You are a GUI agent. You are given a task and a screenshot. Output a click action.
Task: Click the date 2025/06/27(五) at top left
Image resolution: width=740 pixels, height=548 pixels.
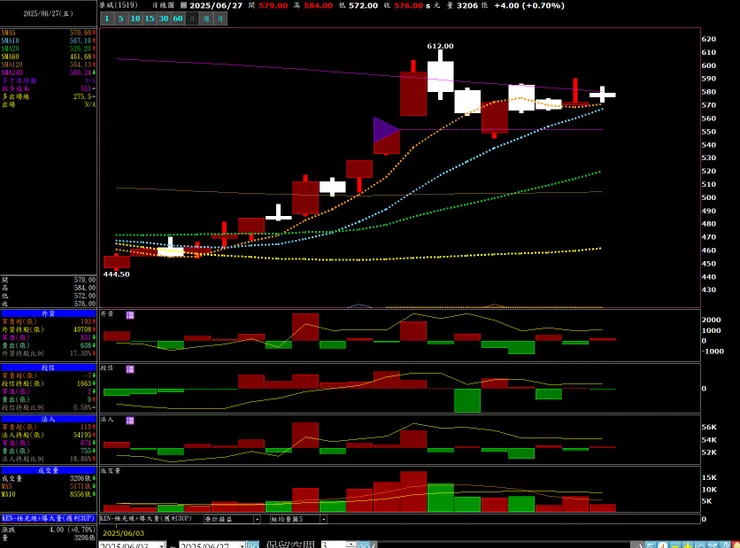[x=48, y=14]
